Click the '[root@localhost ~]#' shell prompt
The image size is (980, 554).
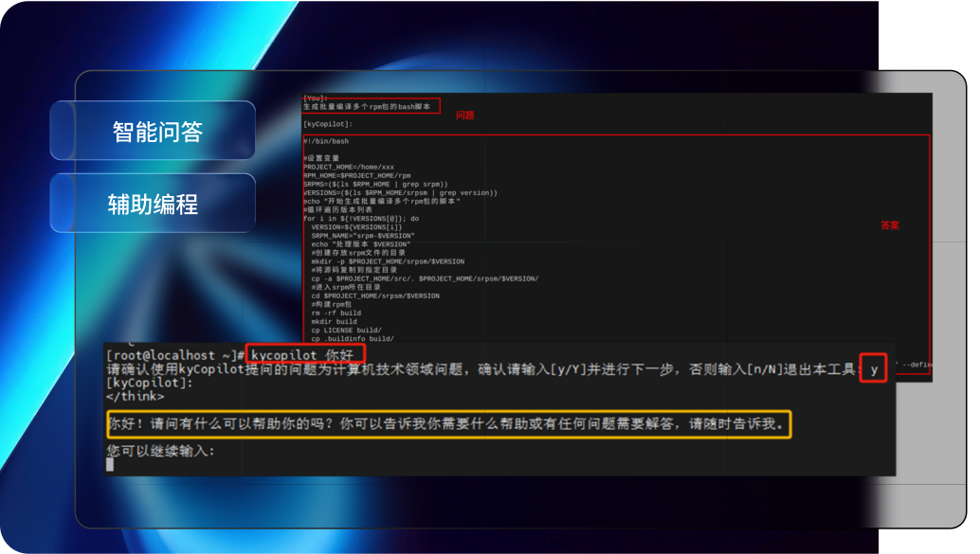[x=176, y=354]
